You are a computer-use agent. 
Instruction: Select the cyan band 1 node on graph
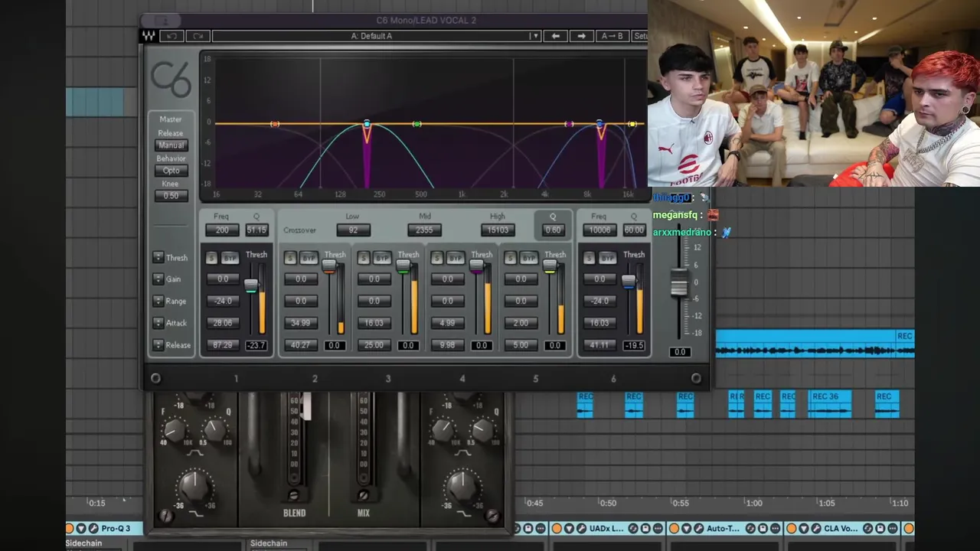point(367,123)
